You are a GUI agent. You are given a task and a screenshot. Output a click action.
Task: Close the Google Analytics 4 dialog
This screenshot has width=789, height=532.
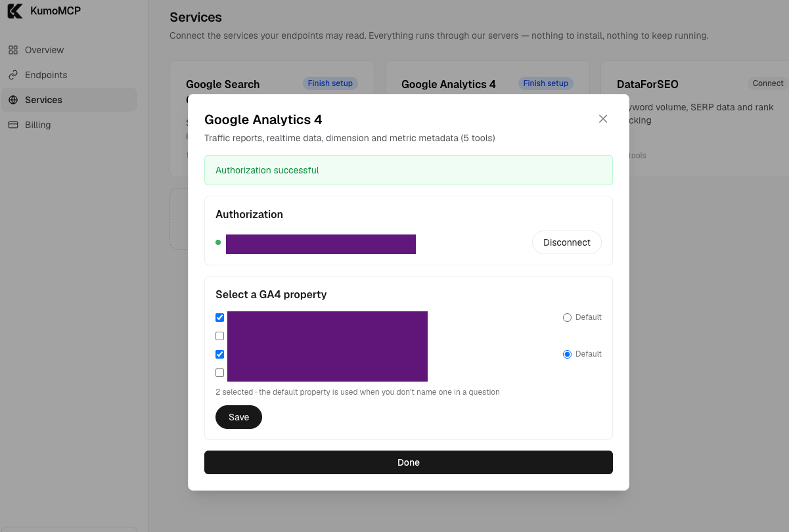603,119
